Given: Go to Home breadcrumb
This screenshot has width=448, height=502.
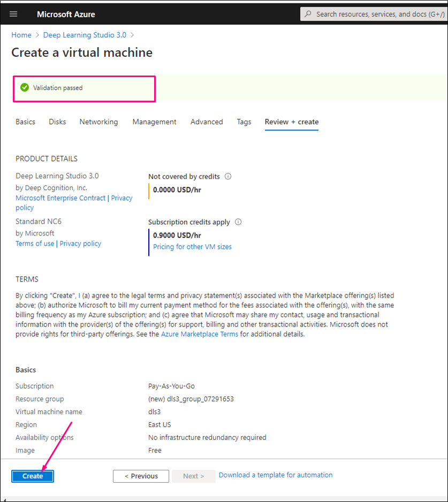Looking at the screenshot, I should click(x=21, y=35).
